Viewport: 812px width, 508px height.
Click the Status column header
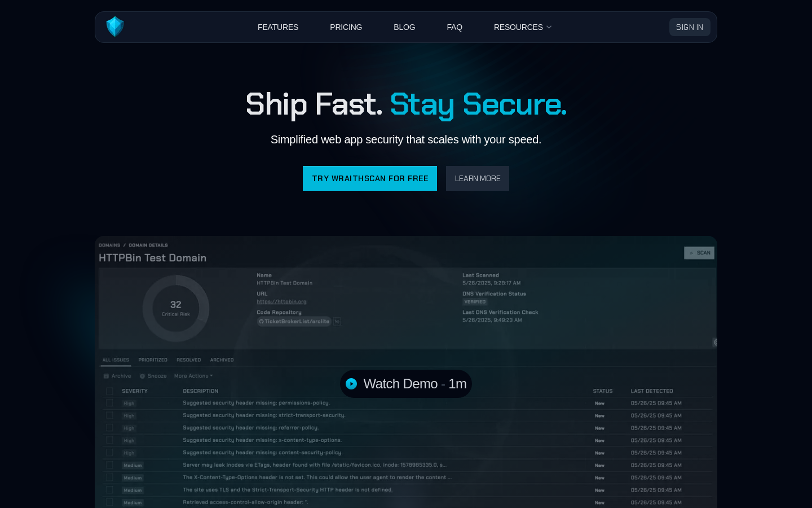603,391
